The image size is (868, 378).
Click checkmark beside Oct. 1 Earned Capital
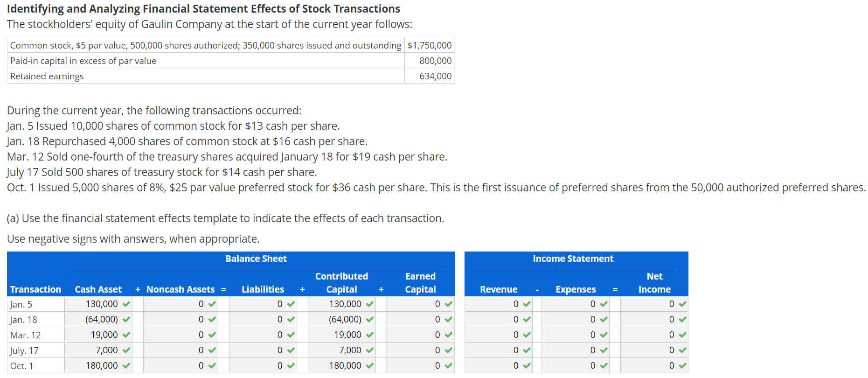[x=449, y=366]
